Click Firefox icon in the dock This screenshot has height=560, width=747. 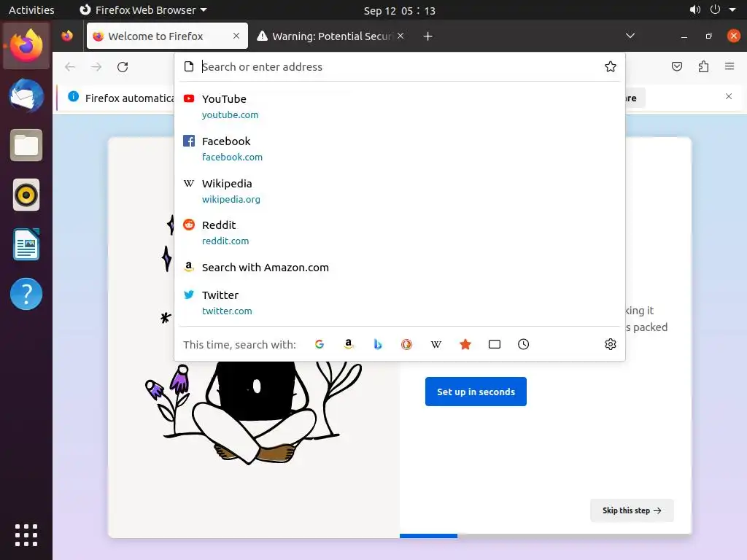pos(26,46)
